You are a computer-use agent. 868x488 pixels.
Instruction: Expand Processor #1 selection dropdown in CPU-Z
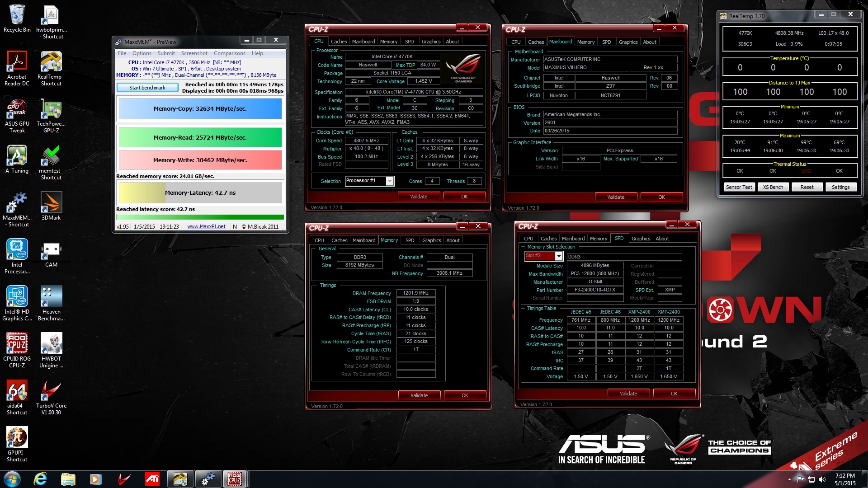point(390,181)
